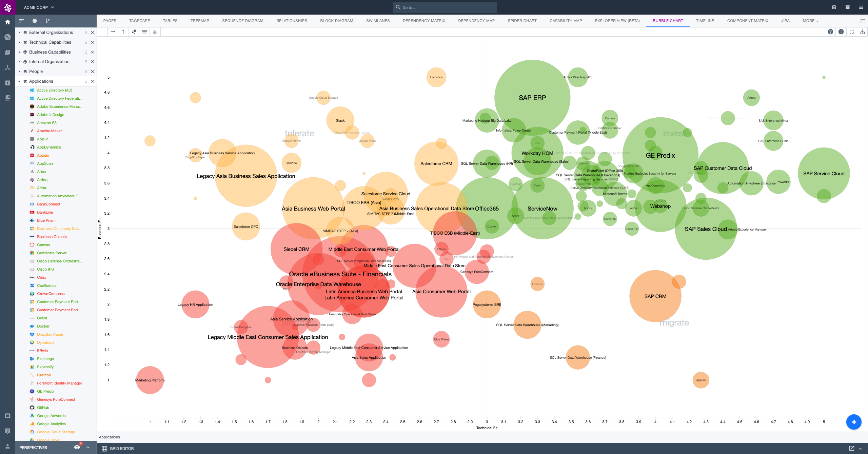Screen dimensions: 868x454
Task: Expand the Business Capabilities tree node
Action: coord(19,52)
